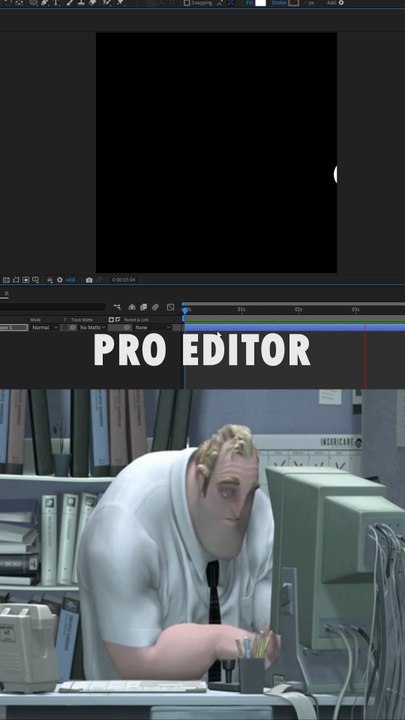Click the Mode column header

pyautogui.click(x=35, y=320)
